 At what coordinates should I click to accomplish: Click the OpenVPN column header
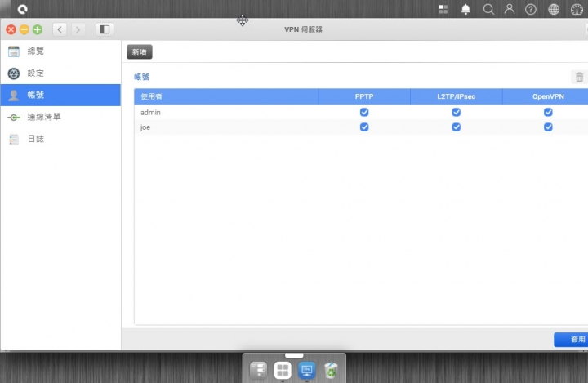546,96
